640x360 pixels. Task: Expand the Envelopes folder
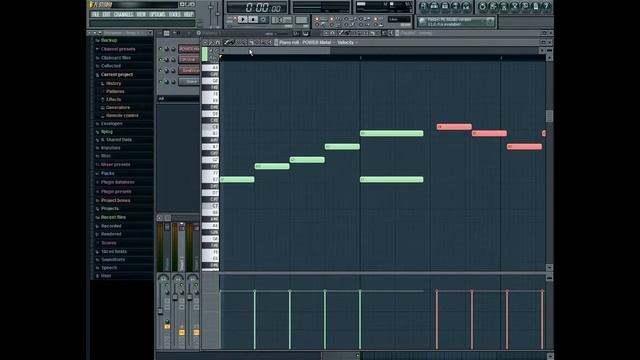click(111, 124)
